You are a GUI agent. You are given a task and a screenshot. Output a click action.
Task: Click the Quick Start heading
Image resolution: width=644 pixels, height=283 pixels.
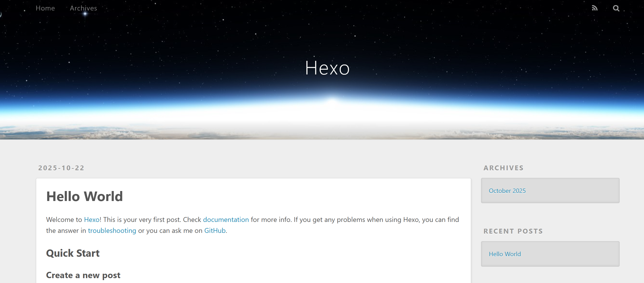(x=73, y=253)
